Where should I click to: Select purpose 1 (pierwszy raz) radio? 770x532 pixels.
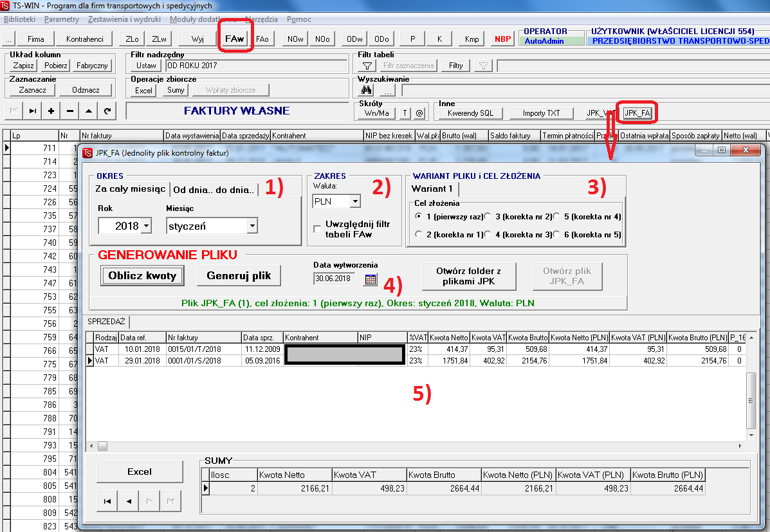[418, 216]
